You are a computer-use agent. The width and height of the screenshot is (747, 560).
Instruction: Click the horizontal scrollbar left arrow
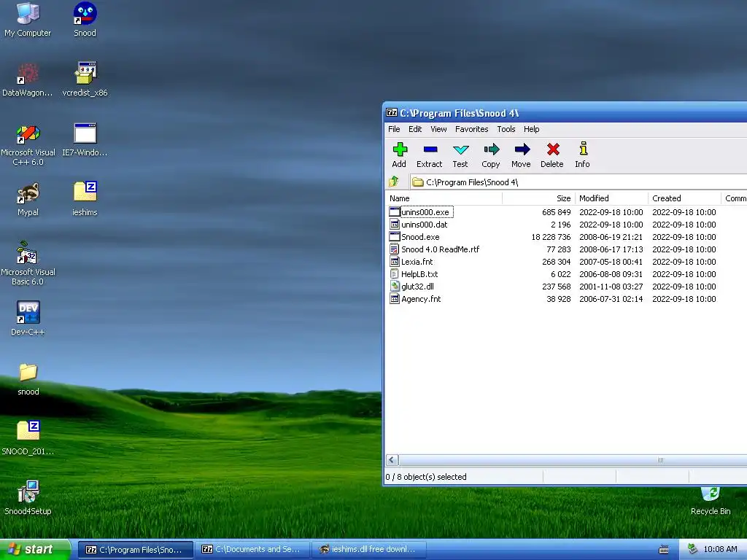coord(392,460)
